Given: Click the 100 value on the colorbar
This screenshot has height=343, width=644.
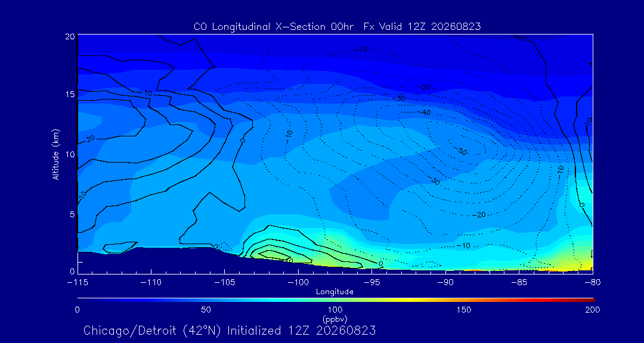Looking at the screenshot, I should 335,310.
